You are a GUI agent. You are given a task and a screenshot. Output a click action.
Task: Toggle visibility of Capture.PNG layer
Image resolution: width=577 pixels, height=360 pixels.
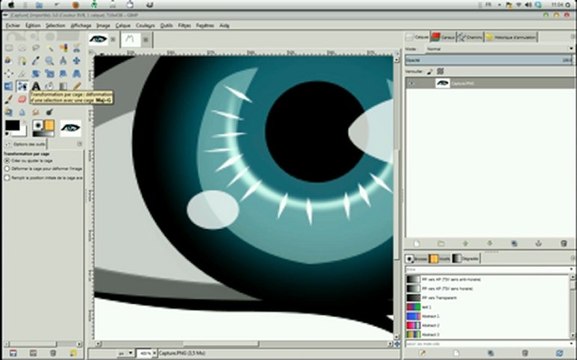point(411,83)
